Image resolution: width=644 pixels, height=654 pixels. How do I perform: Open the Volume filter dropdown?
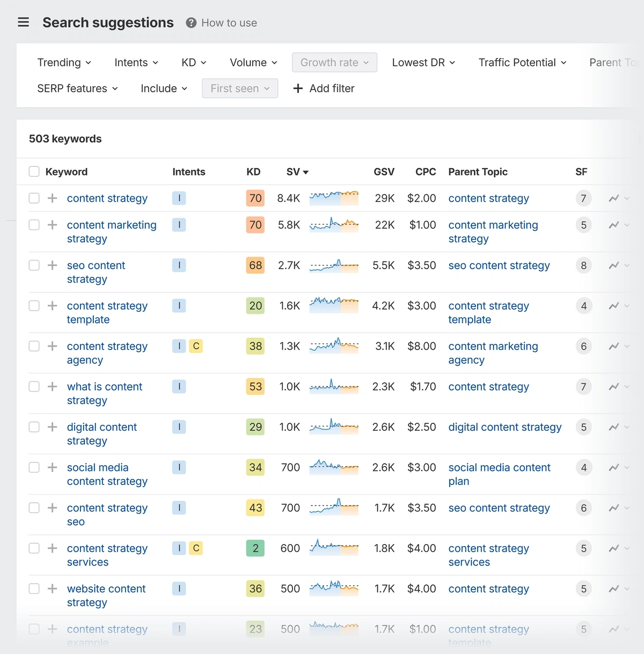(x=253, y=62)
